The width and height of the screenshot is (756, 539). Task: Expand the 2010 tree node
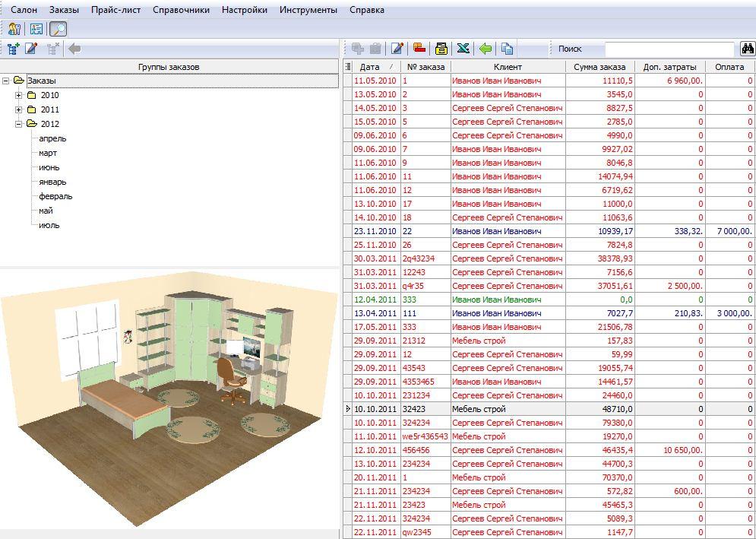click(19, 95)
